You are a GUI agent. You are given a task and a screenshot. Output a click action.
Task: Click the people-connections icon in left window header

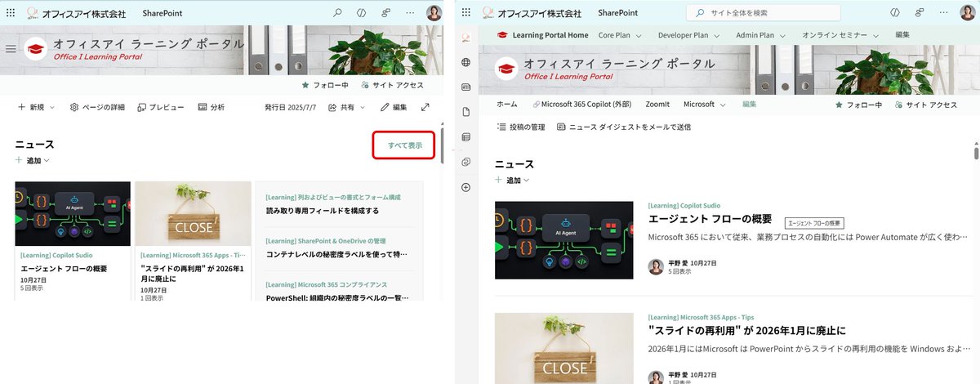click(x=385, y=13)
